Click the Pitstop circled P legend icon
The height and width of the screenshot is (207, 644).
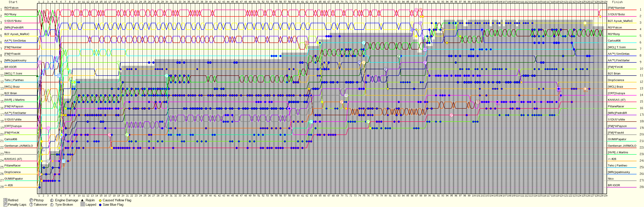tap(31, 200)
